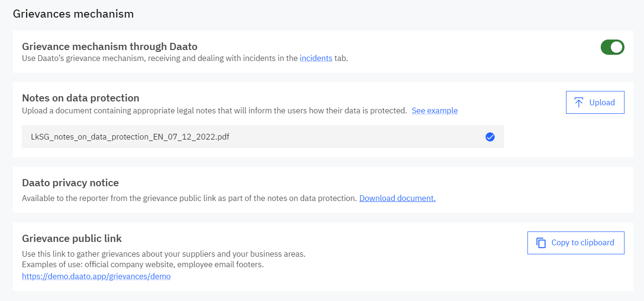Click the Upload button label
The height and width of the screenshot is (301, 644).
point(602,102)
